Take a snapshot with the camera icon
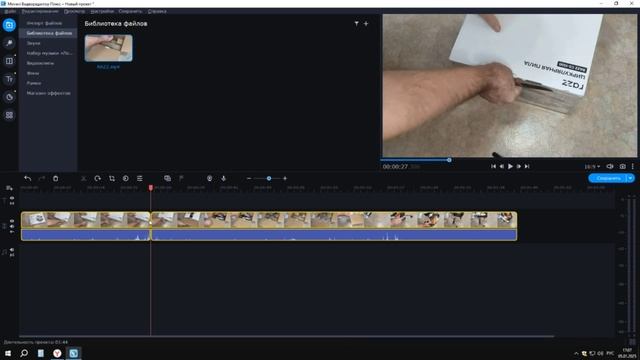The width and height of the screenshot is (640, 360). coord(622,167)
